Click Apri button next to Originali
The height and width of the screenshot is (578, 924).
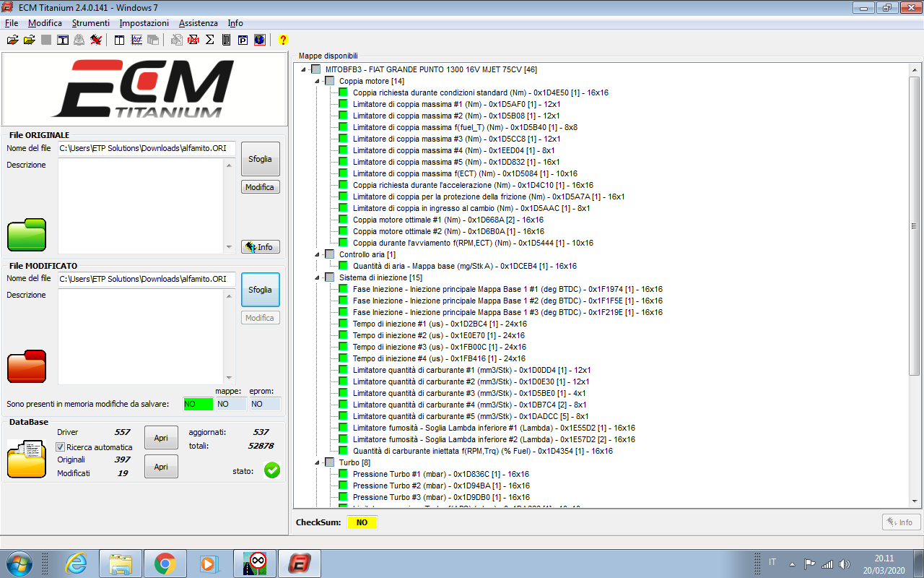click(161, 467)
